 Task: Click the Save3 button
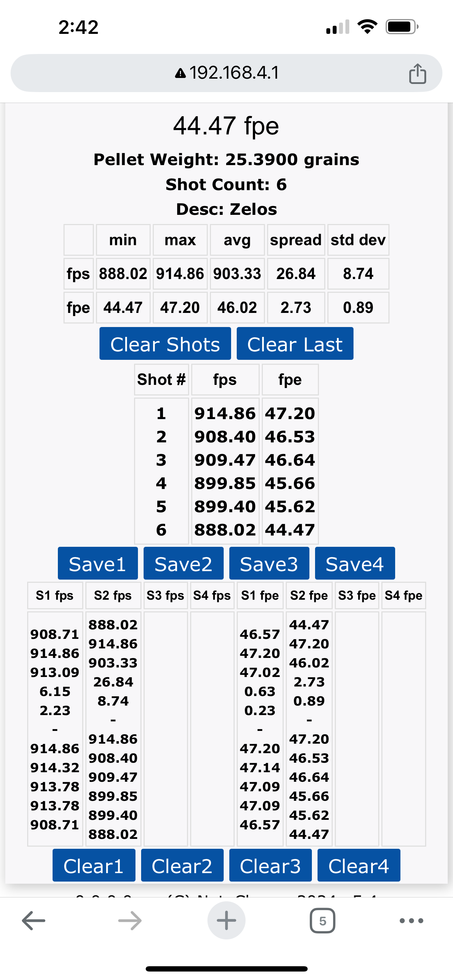pyautogui.click(x=269, y=563)
